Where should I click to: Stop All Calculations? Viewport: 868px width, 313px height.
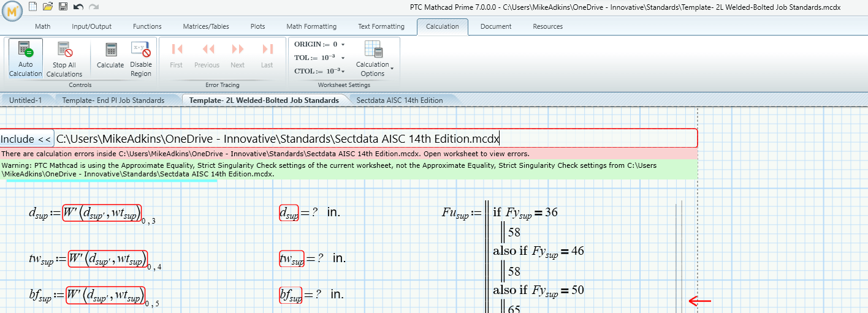point(64,59)
